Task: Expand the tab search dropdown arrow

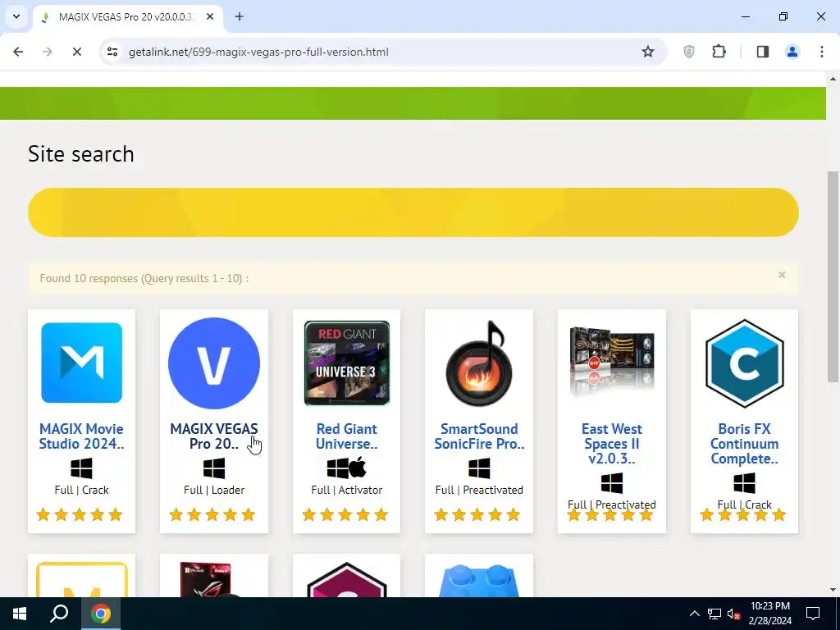Action: click(x=16, y=16)
